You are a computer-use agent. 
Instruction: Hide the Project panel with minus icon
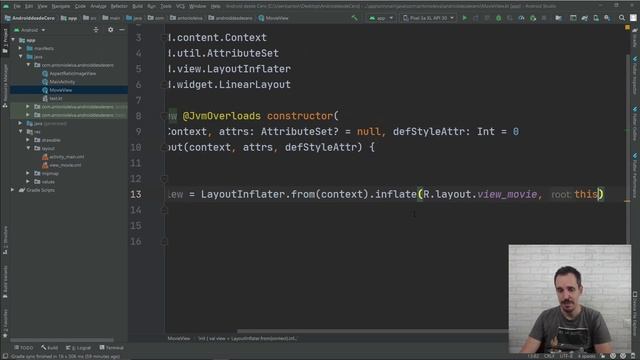tap(122, 30)
